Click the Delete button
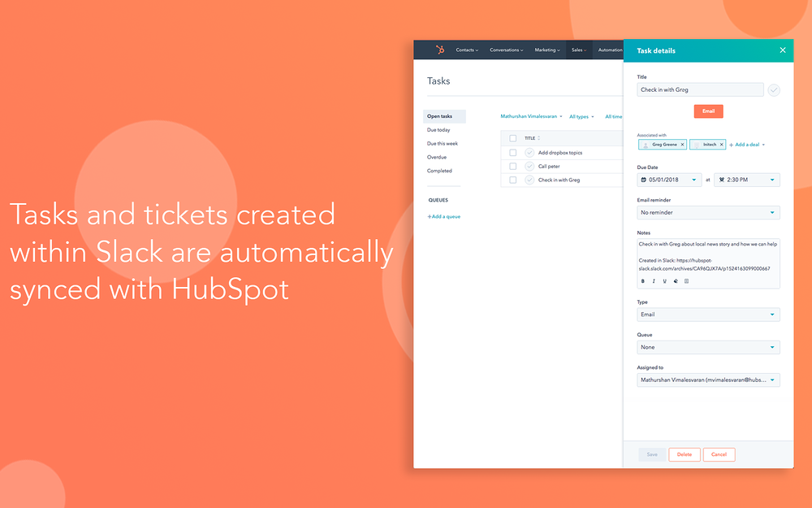 pyautogui.click(x=684, y=454)
